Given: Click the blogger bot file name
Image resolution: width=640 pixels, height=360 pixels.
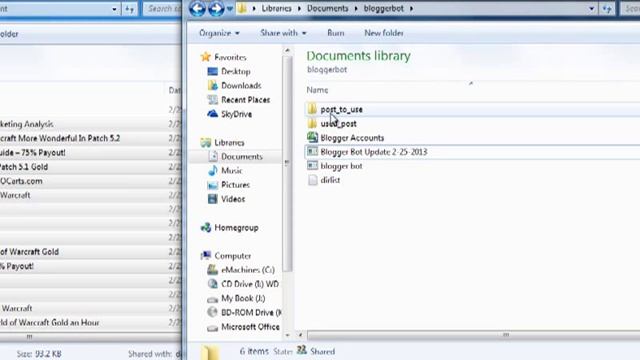Looking at the screenshot, I should pyautogui.click(x=341, y=166).
